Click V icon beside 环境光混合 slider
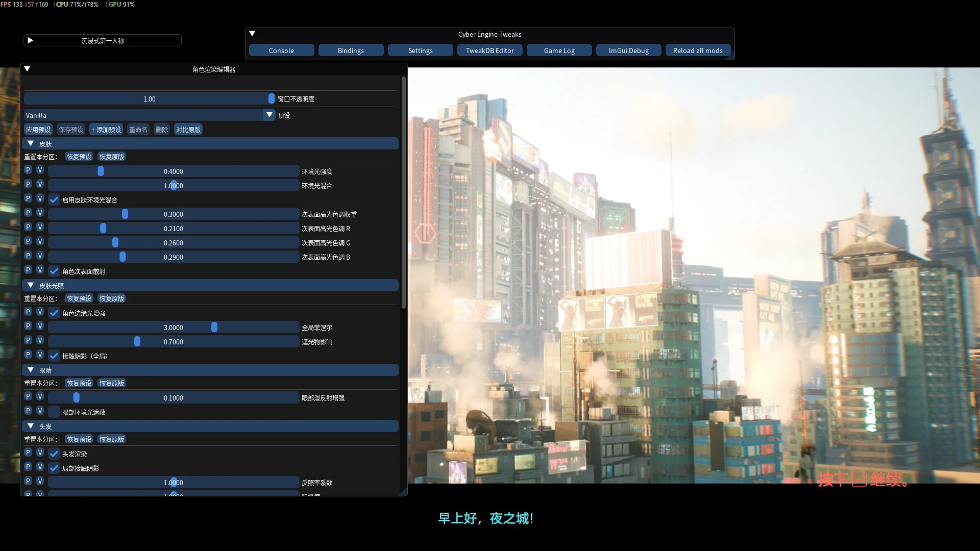The width and height of the screenshot is (980, 551). (x=40, y=184)
